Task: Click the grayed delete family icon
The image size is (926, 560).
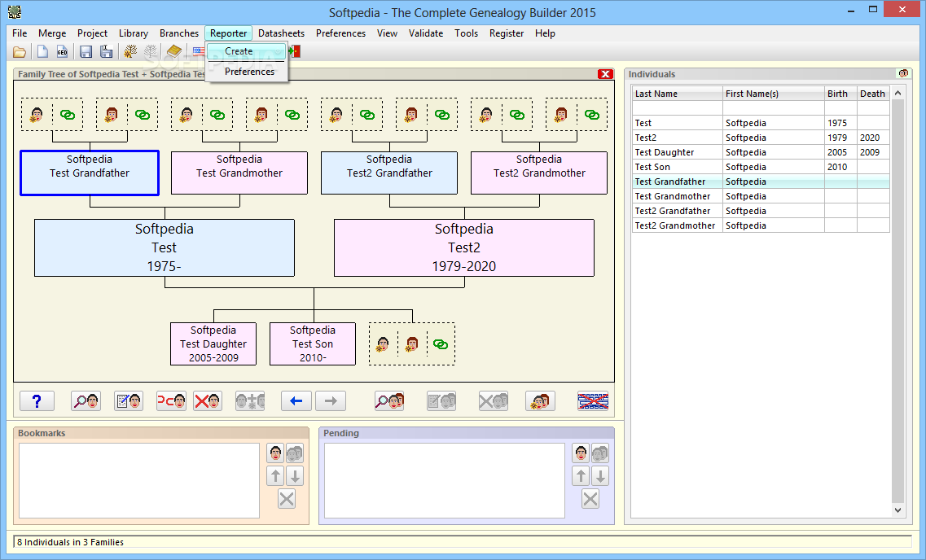Action: 494,401
